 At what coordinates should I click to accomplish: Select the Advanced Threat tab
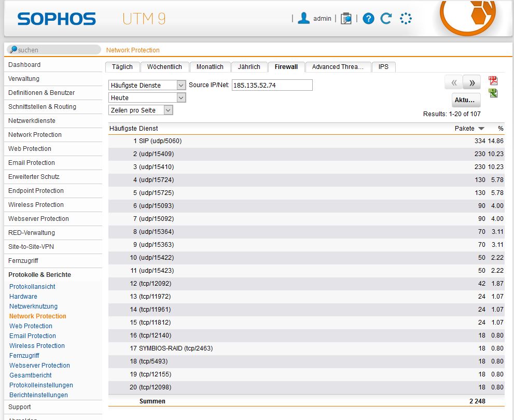(338, 67)
